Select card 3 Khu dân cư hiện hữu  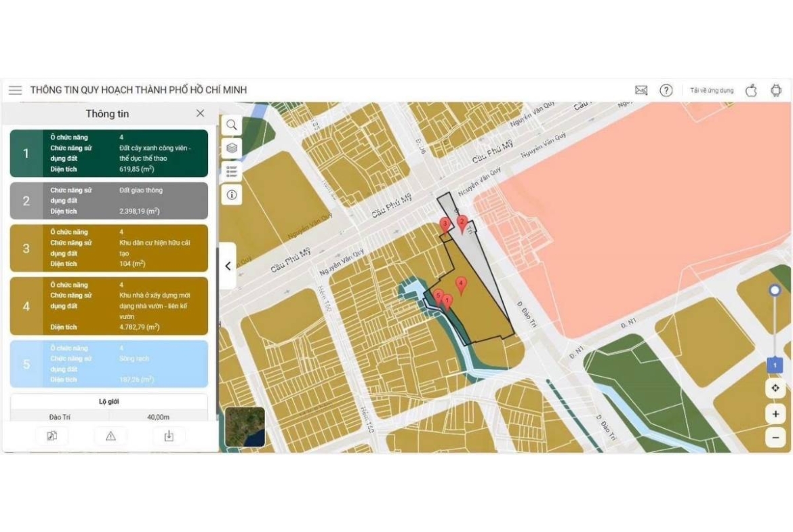[x=108, y=248]
